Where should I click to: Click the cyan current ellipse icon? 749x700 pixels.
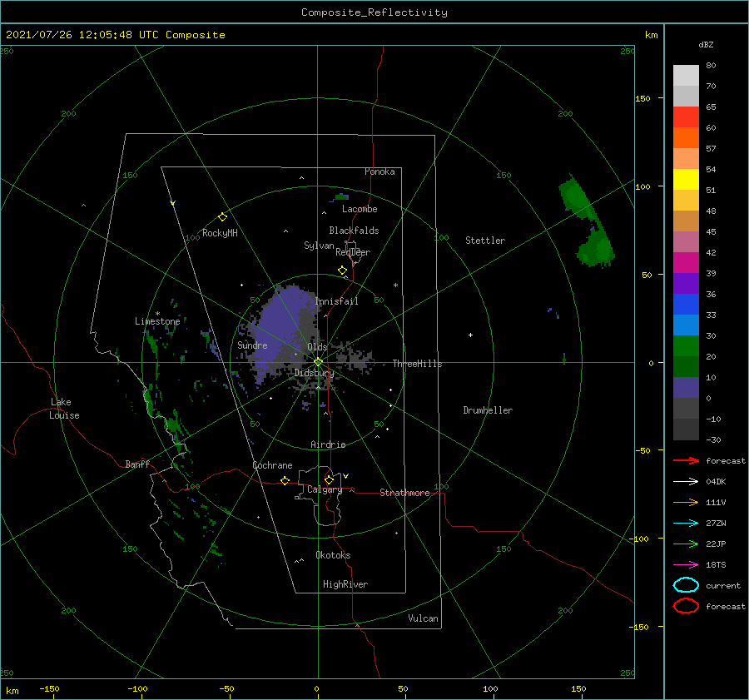686,585
